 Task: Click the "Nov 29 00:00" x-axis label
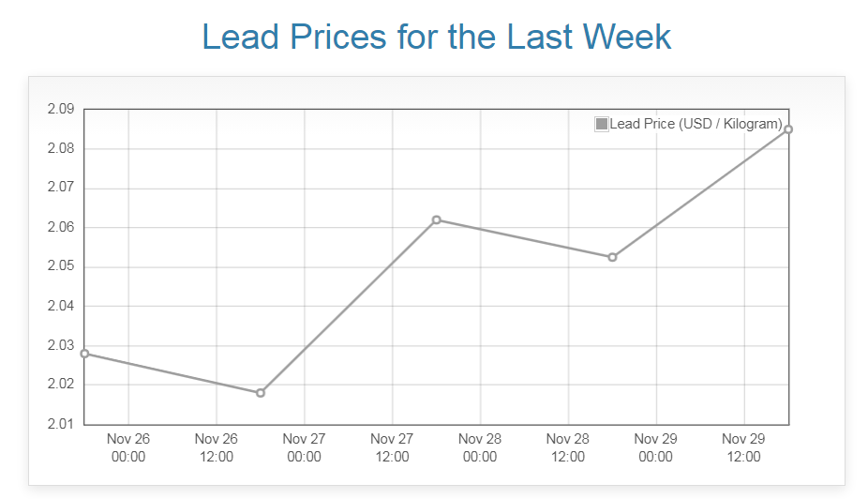(656, 448)
